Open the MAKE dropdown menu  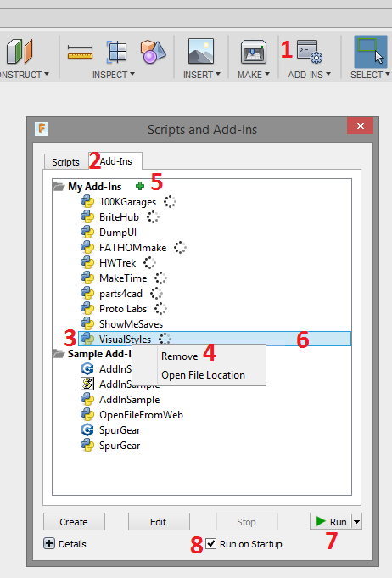click(254, 75)
